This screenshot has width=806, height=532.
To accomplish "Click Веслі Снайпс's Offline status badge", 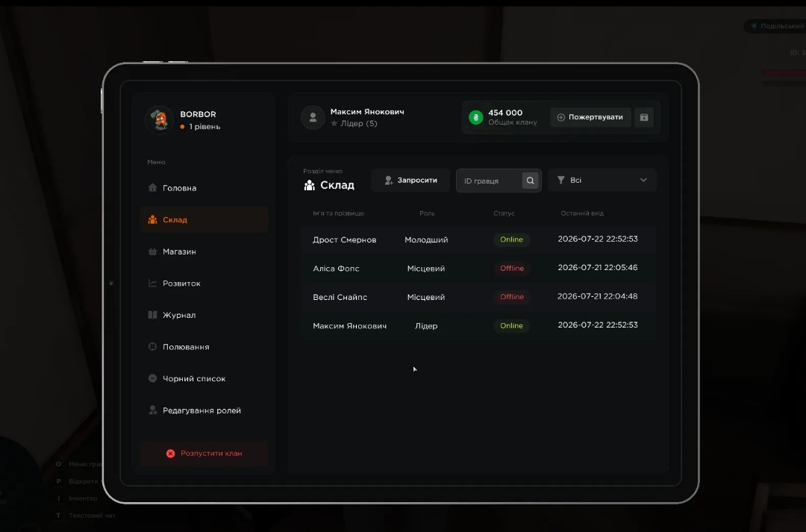I will point(512,297).
